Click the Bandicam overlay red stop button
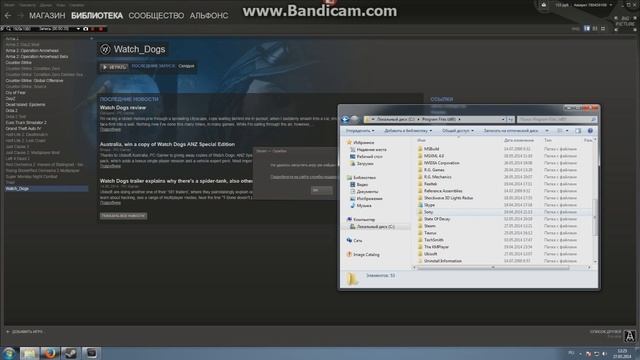Image resolution: width=640 pixels, height=360 pixels. (x=101, y=29)
